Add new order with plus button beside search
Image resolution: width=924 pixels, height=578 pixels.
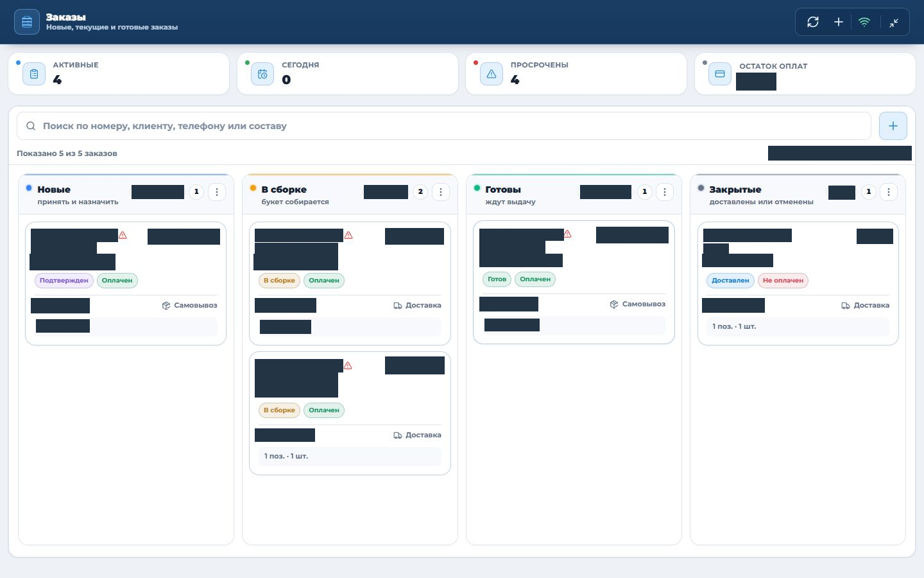pyautogui.click(x=893, y=126)
